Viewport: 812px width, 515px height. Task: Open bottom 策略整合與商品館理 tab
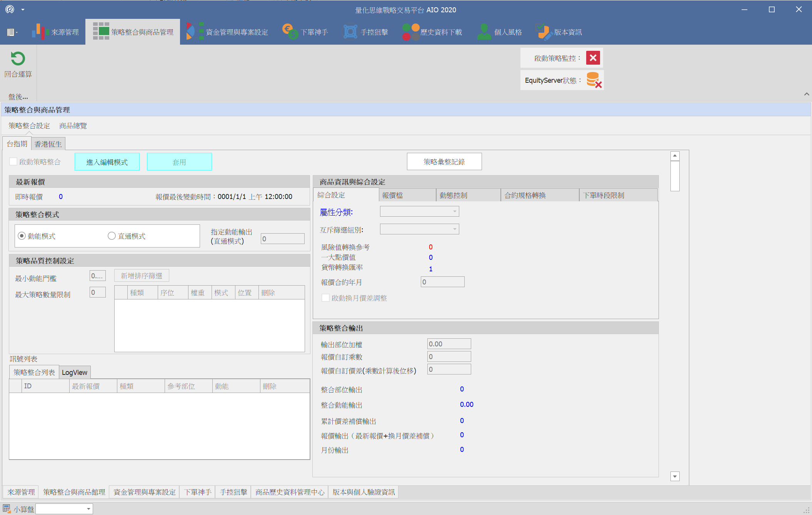[x=74, y=492]
